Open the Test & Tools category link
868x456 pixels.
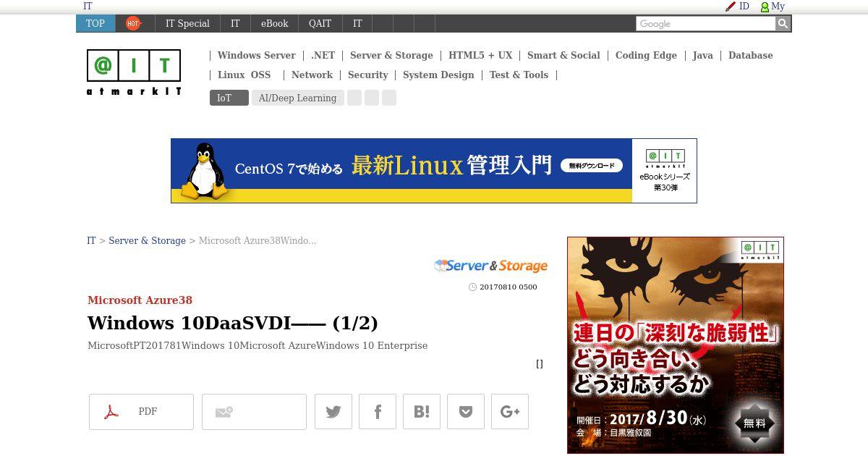tap(519, 75)
